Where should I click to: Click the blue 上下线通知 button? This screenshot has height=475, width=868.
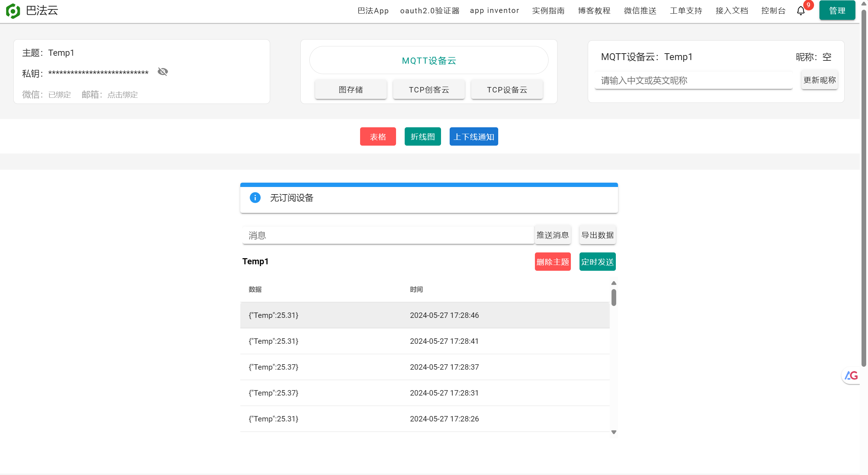click(474, 137)
